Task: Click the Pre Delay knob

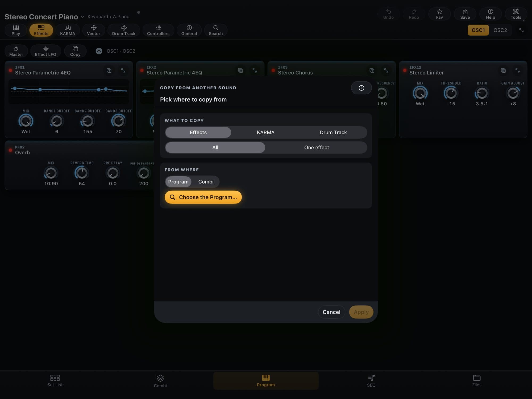Action: [x=113, y=173]
